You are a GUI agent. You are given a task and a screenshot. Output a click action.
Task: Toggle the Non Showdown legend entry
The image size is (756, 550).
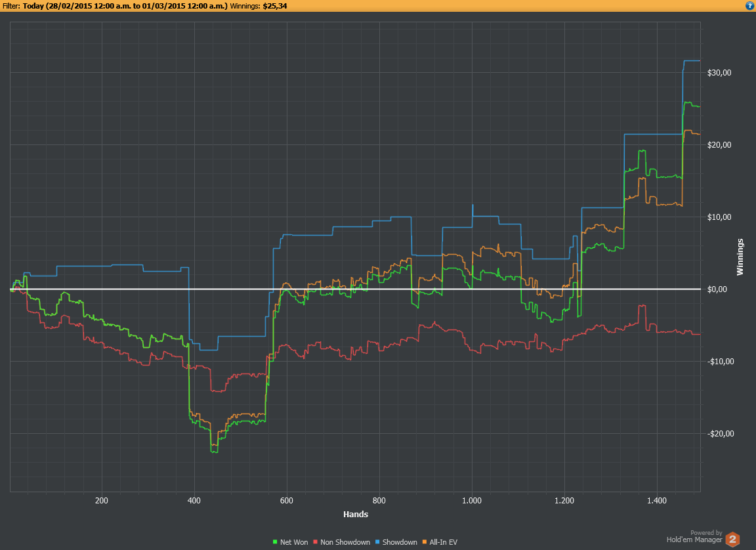[x=342, y=542]
